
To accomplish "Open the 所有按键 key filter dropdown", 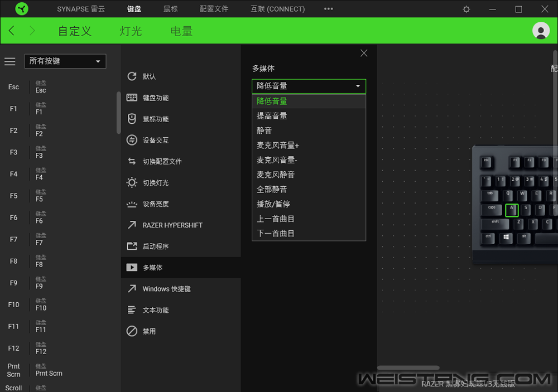I will [x=65, y=61].
